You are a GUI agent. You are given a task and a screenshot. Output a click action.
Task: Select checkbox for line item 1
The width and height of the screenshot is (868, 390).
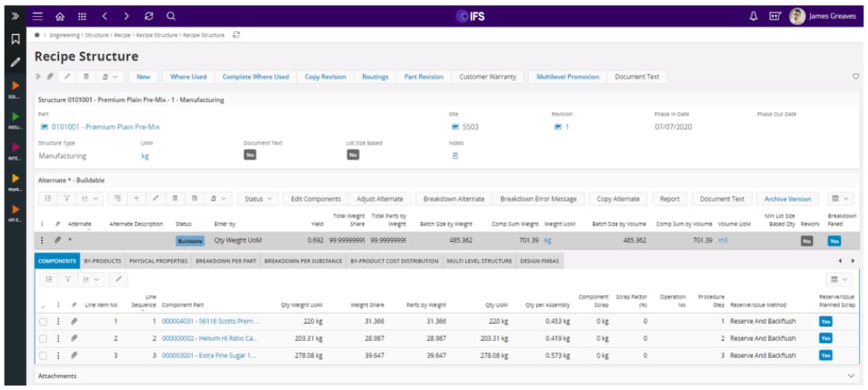tap(44, 321)
